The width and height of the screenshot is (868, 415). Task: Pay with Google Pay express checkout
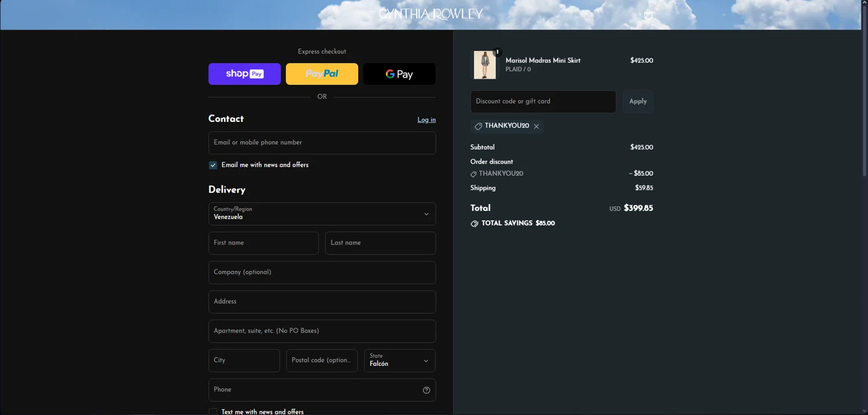(399, 74)
